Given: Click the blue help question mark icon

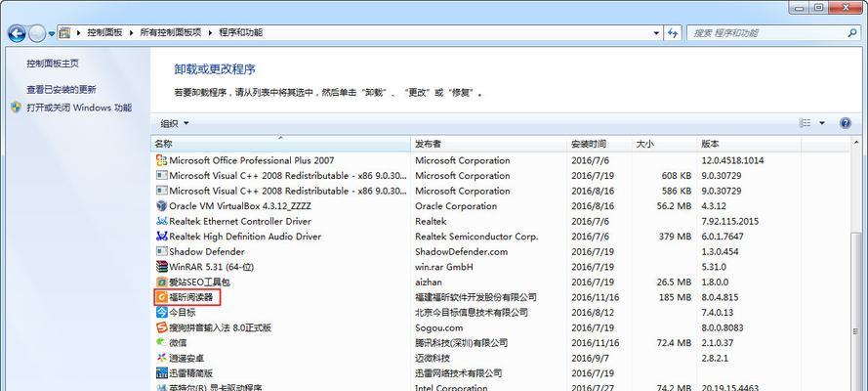Looking at the screenshot, I should click(x=846, y=123).
